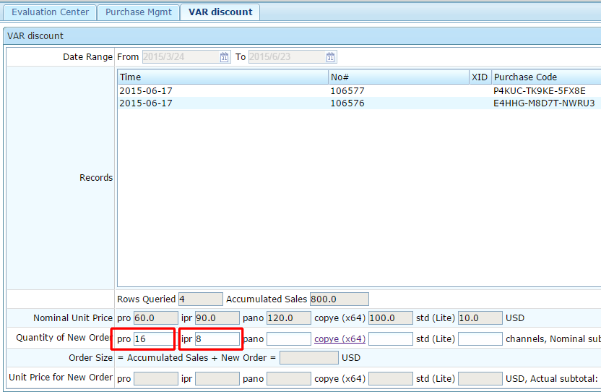The width and height of the screenshot is (601, 392).
Task: Click ipr nominal unit price 90.0
Action: 217,318
